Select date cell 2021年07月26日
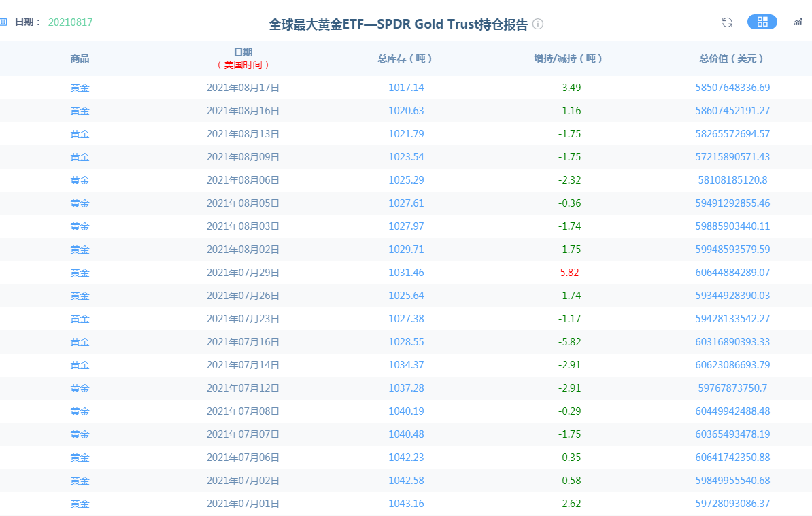This screenshot has height=516, width=812. (243, 296)
